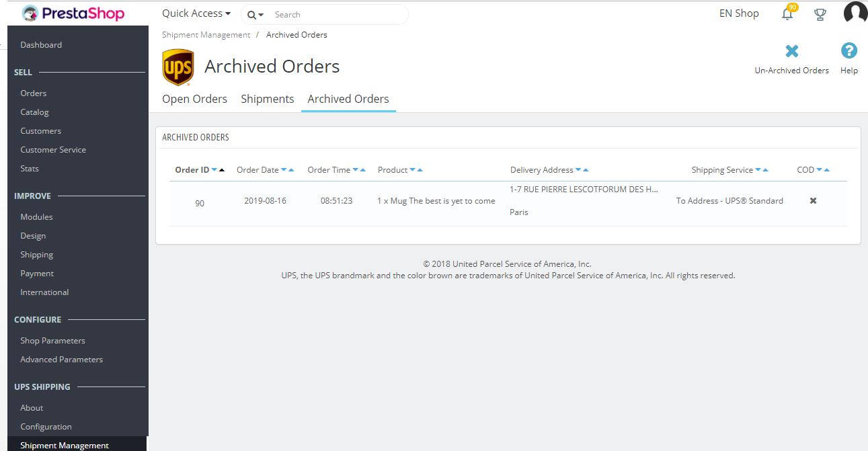Screen dimensions: 868x451
Task: Click into the Search input field
Action: 338,15
